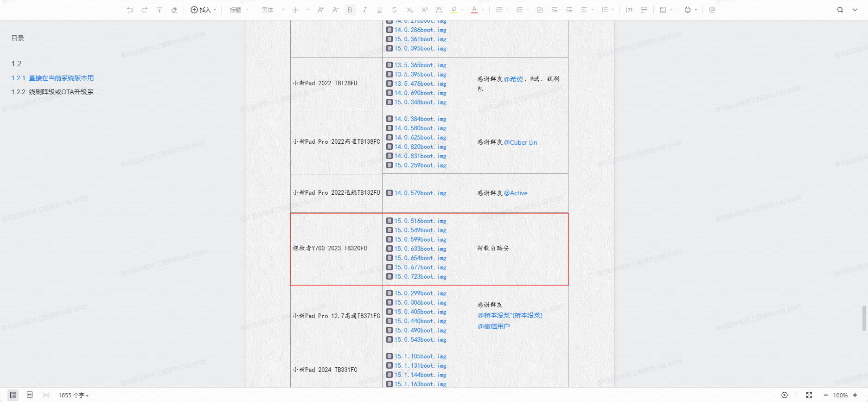This screenshot has height=402, width=868.
Task: Click the vertical scrollbar thumb
Action: pos(864,318)
